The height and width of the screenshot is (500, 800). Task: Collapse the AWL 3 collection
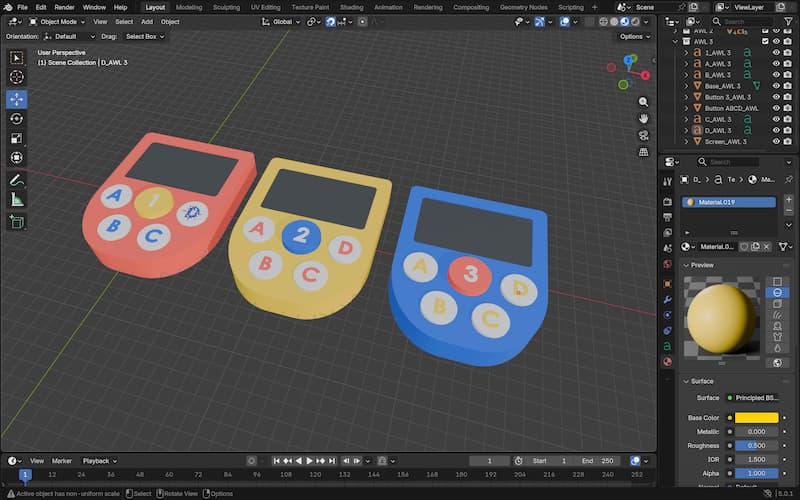676,41
